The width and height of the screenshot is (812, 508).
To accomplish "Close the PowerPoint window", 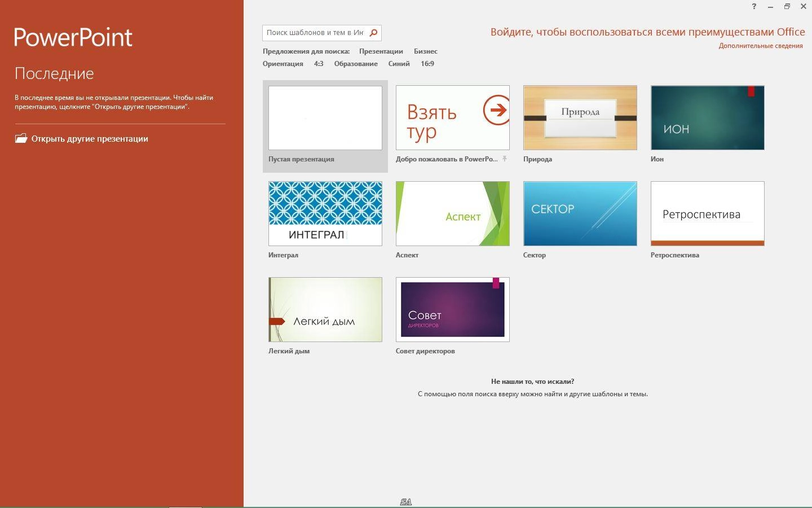I will point(803,7).
